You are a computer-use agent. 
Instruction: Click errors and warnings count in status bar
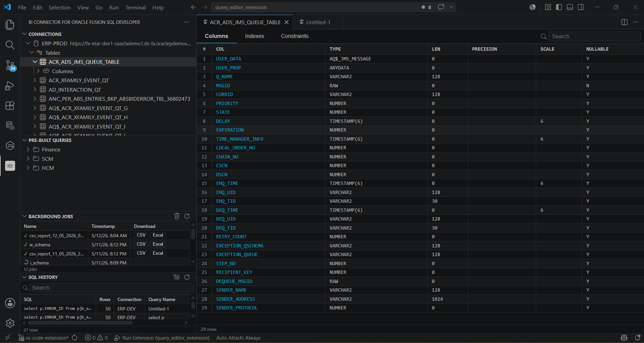pyautogui.click(x=96, y=338)
